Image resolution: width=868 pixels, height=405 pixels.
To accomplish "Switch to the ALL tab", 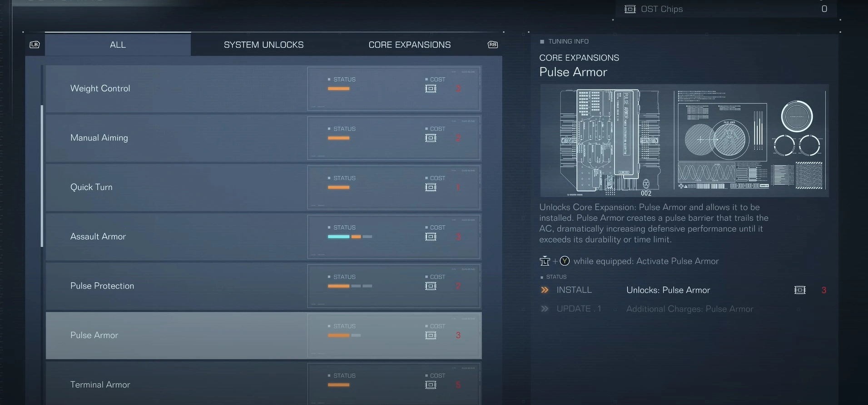I will pyautogui.click(x=118, y=45).
